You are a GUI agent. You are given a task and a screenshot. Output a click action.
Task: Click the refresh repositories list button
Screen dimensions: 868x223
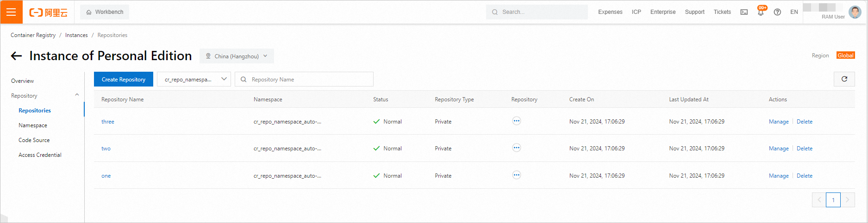click(x=844, y=79)
